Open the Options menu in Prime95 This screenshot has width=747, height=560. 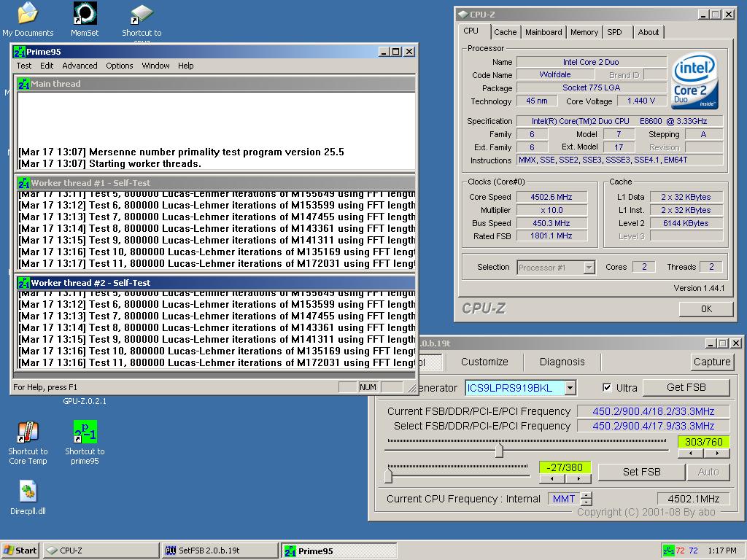pyautogui.click(x=120, y=66)
